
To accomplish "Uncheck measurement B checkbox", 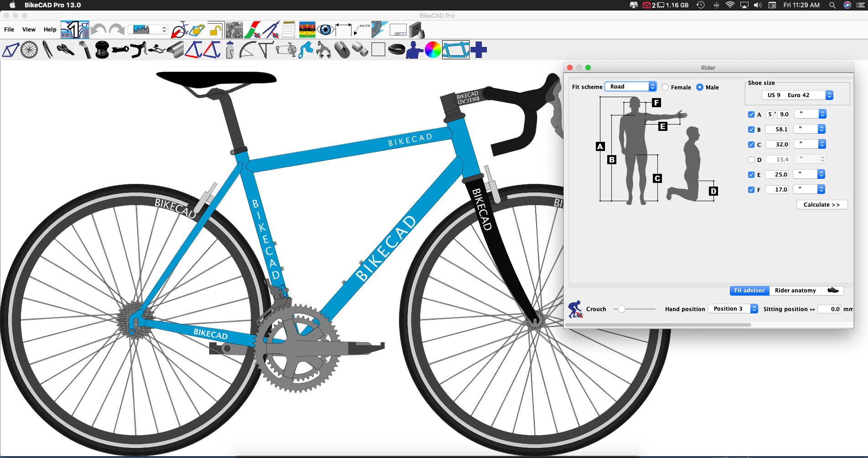I will (751, 130).
